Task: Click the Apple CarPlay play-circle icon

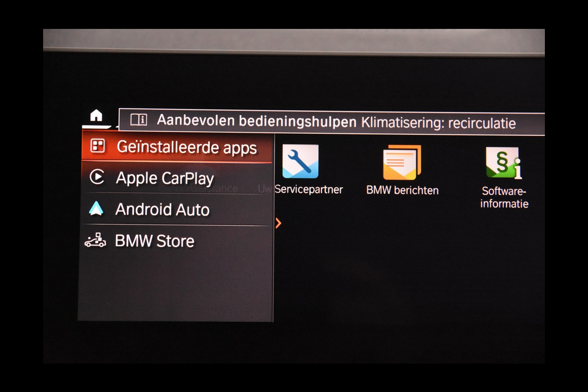Action: coord(97,177)
